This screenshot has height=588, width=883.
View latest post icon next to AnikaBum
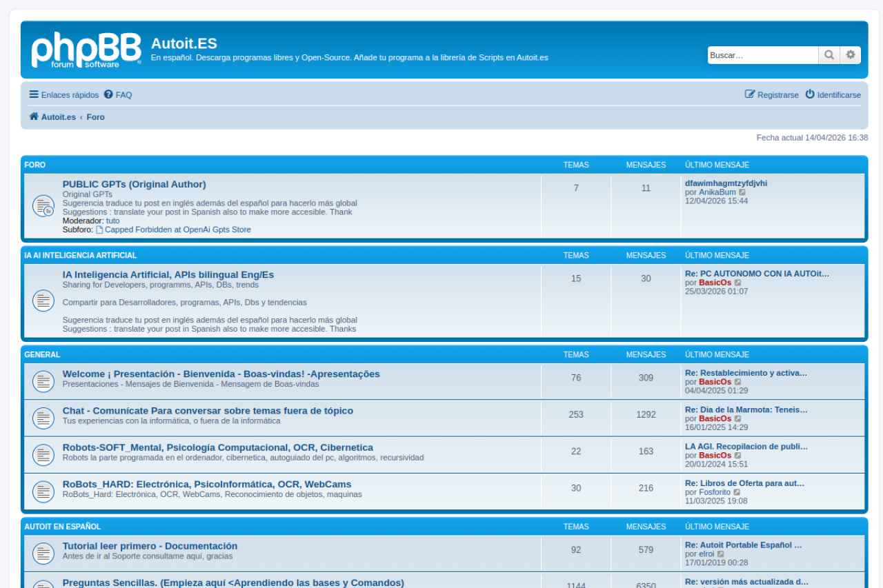pyautogui.click(x=742, y=192)
